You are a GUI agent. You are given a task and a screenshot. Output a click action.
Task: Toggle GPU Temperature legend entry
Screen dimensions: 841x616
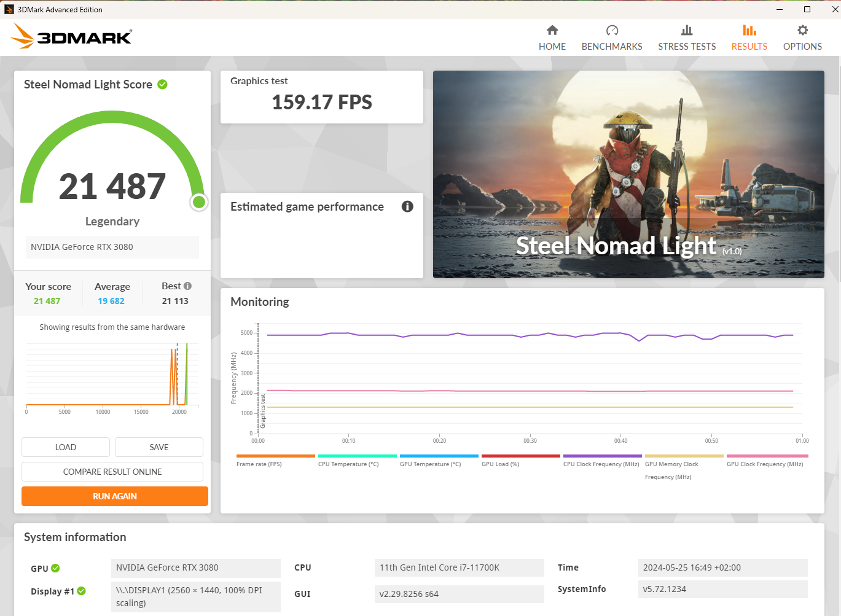point(439,461)
